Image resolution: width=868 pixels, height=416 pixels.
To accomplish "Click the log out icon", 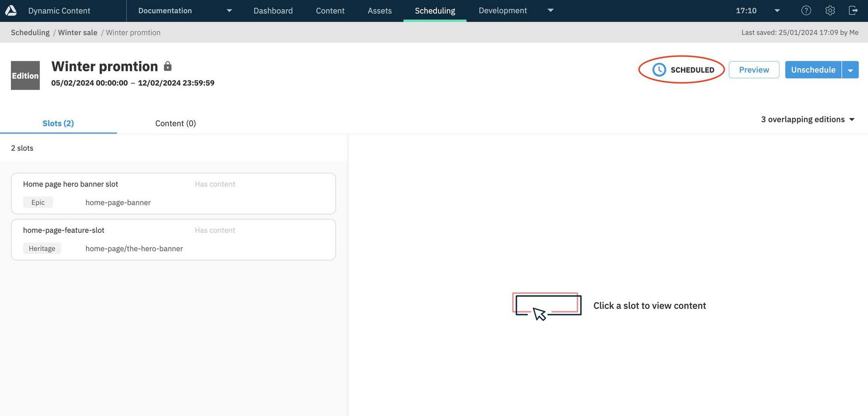I will [x=853, y=10].
